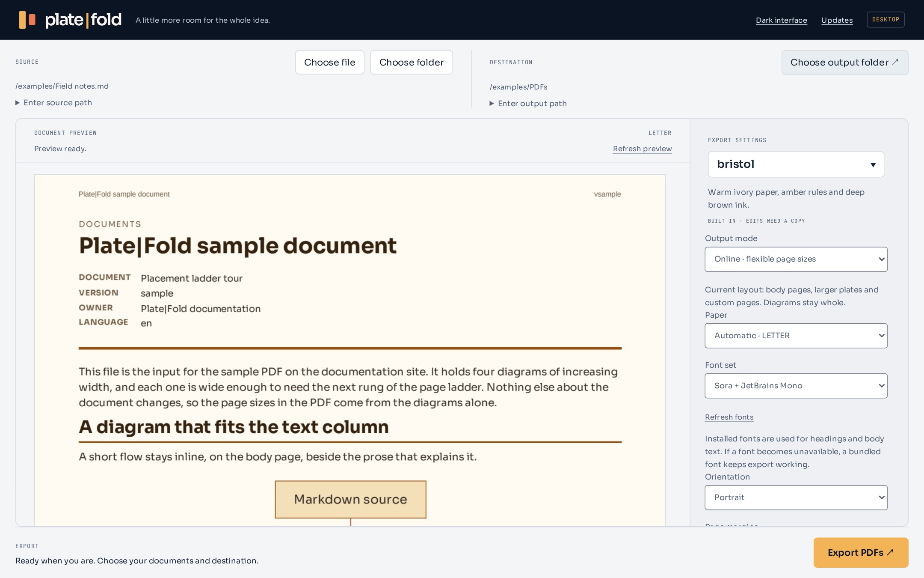
Task: Open the bristol theme dropdown
Action: (x=796, y=164)
